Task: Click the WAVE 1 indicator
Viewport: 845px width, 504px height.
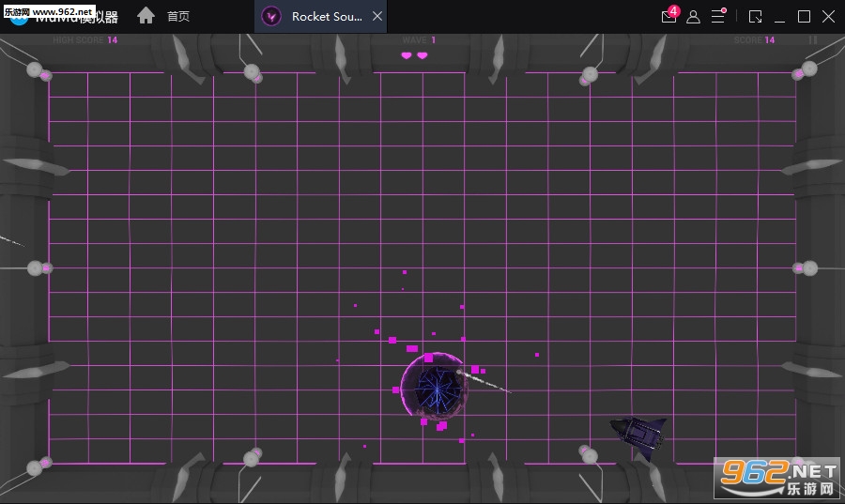Action: pyautogui.click(x=419, y=40)
